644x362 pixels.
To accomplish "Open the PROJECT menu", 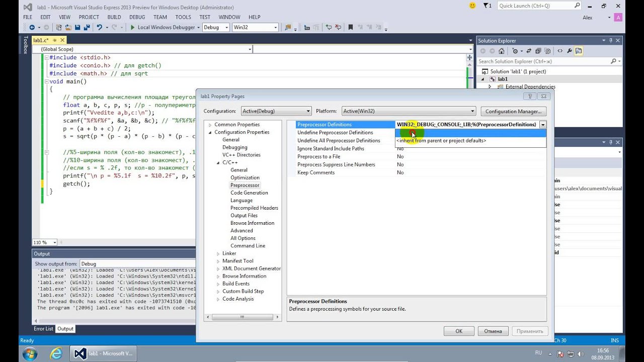I will point(89,17).
